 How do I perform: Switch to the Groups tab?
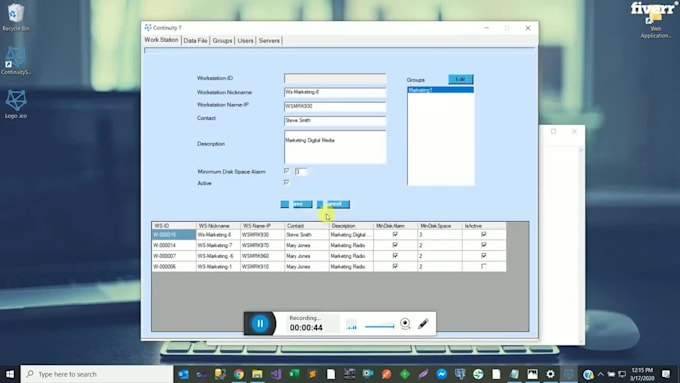222,40
